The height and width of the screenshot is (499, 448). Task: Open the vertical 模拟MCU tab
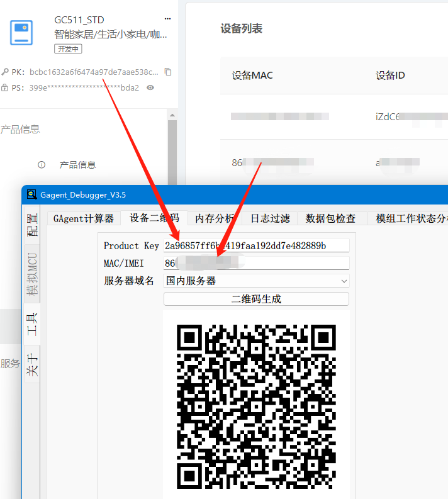point(32,274)
